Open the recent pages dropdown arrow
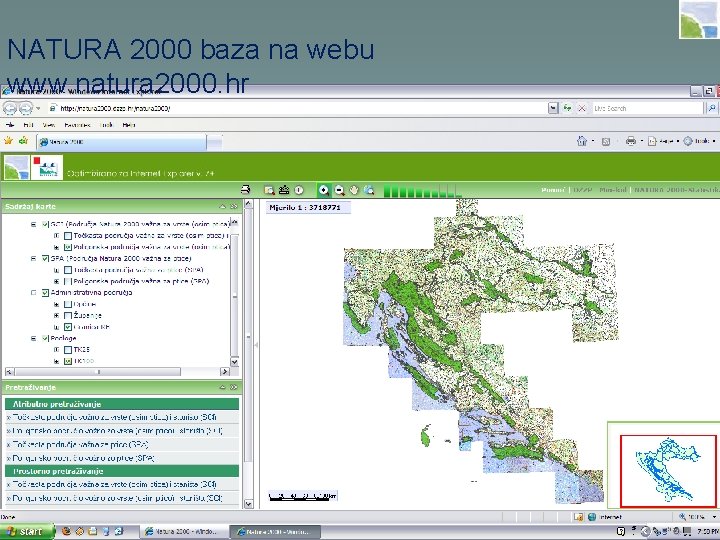Image resolution: width=720 pixels, height=540 pixels. (x=39, y=108)
